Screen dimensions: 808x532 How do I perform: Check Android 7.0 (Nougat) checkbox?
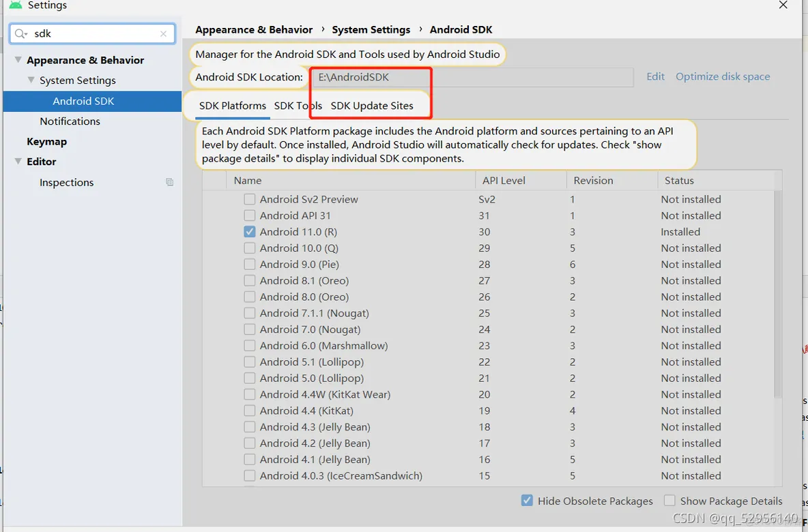tap(249, 329)
